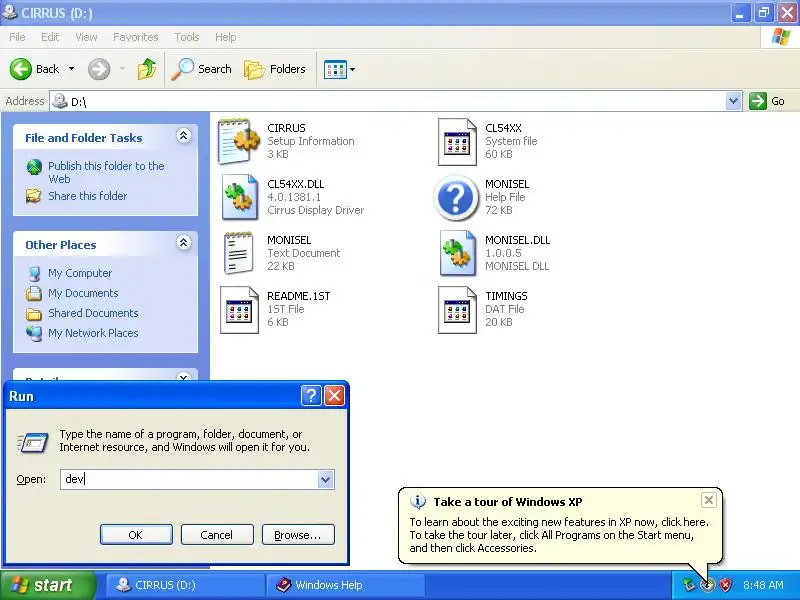Screen dimensions: 800x600
Task: Switch to Windows Help taskbar button
Action: (346, 585)
